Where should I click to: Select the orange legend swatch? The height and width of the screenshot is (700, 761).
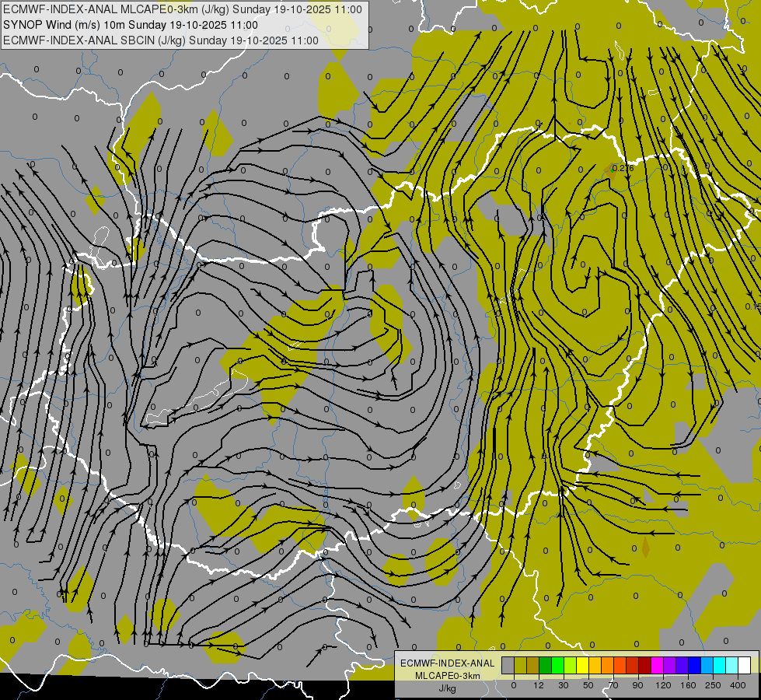[x=608, y=665]
